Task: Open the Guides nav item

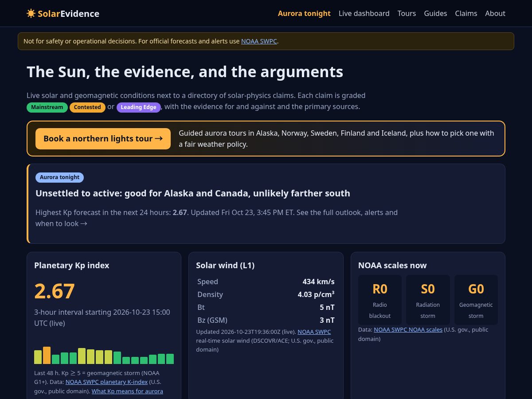Action: (435, 13)
